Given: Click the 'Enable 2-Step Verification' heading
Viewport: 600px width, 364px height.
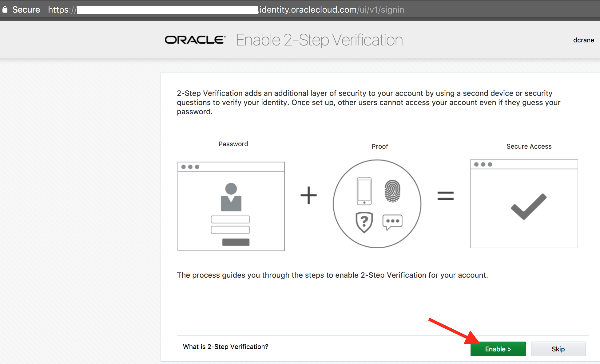Looking at the screenshot, I should point(319,40).
